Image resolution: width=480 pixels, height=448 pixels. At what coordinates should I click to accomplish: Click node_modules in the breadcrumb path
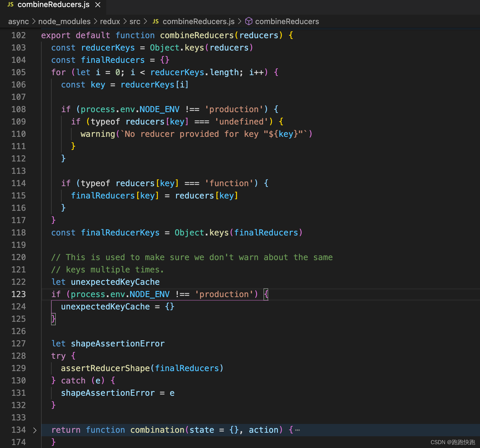pos(64,21)
